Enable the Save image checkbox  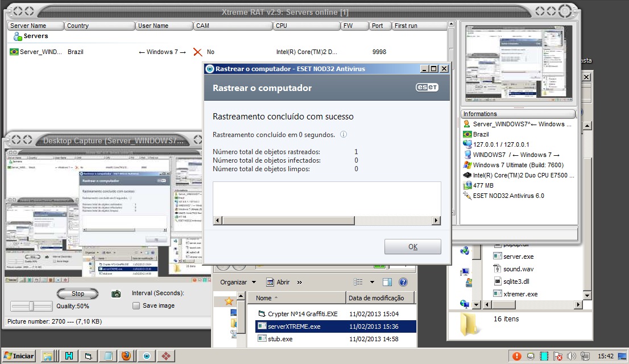[136, 306]
